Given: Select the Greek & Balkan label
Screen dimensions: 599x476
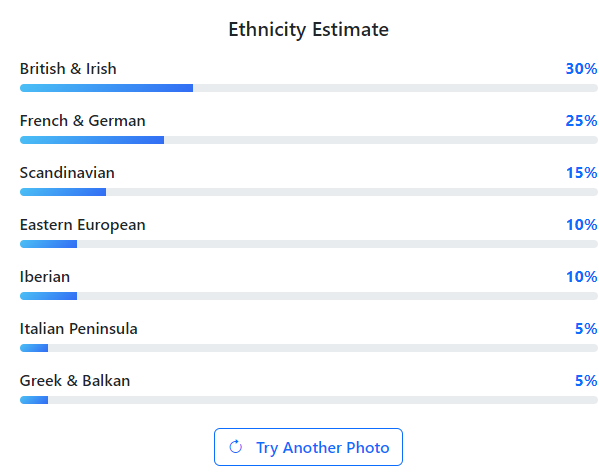Looking at the screenshot, I should [75, 380].
